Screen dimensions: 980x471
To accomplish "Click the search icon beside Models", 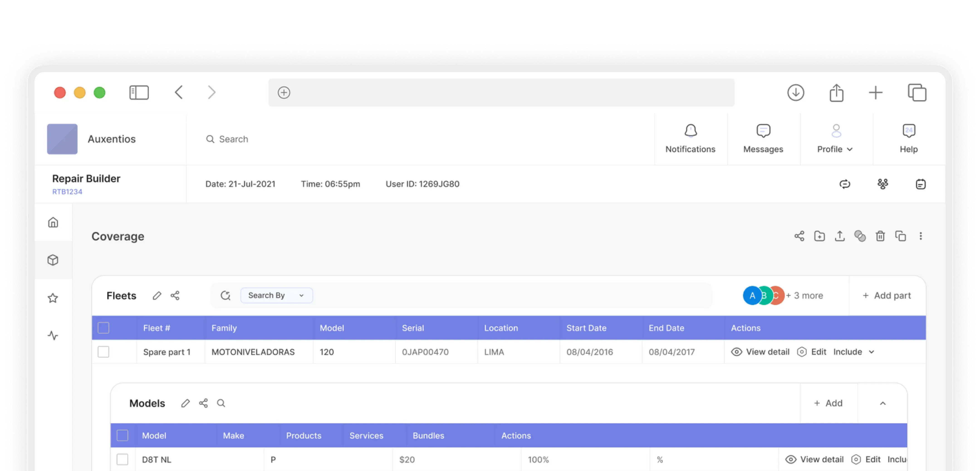I will pos(221,403).
